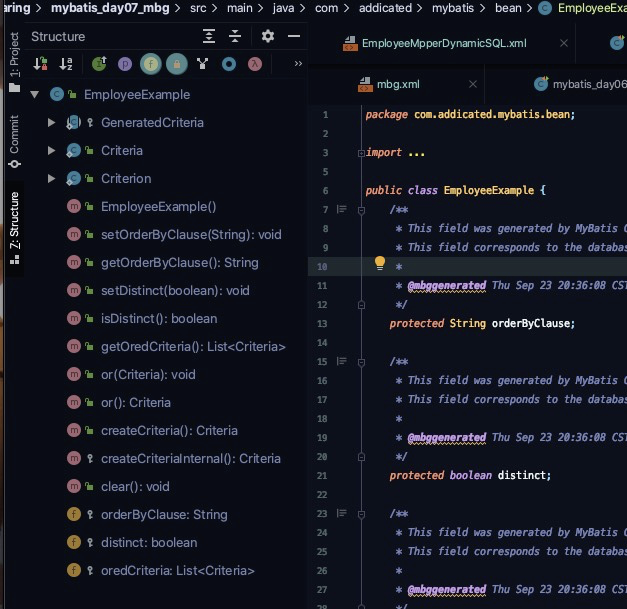The height and width of the screenshot is (609, 627).
Task: Click addicated in the navigation breadcrumb
Action: [385, 8]
